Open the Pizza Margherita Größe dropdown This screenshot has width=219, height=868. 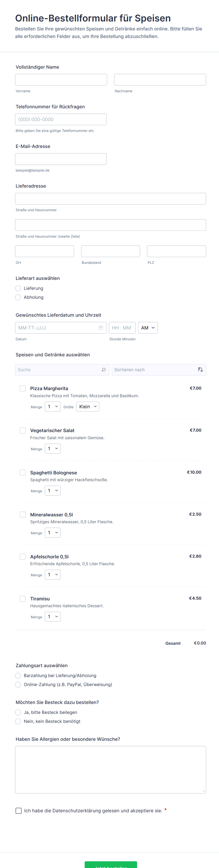tap(88, 407)
